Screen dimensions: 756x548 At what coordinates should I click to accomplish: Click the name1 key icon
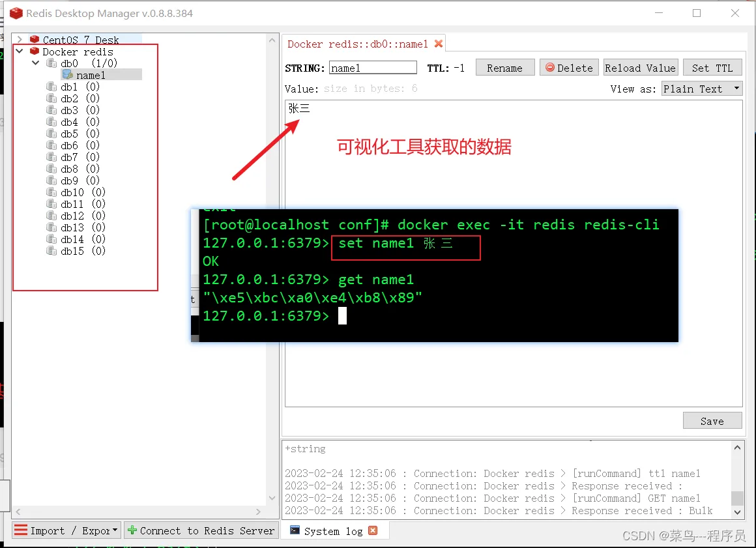point(68,75)
